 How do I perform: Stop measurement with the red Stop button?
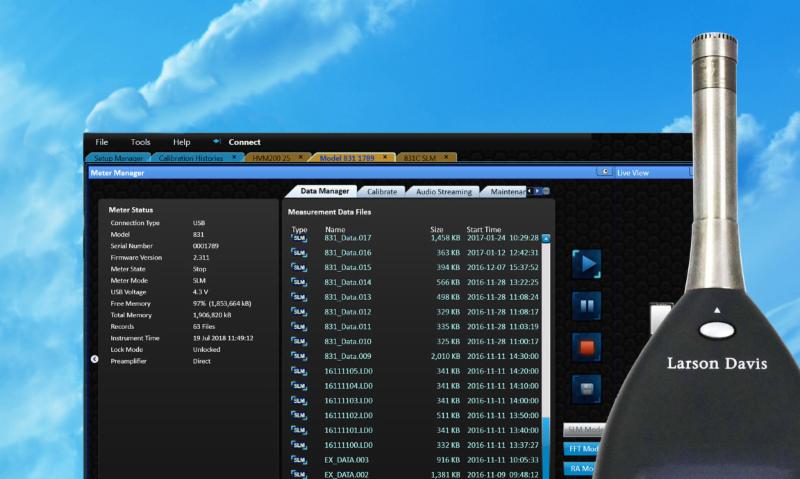pyautogui.click(x=587, y=347)
